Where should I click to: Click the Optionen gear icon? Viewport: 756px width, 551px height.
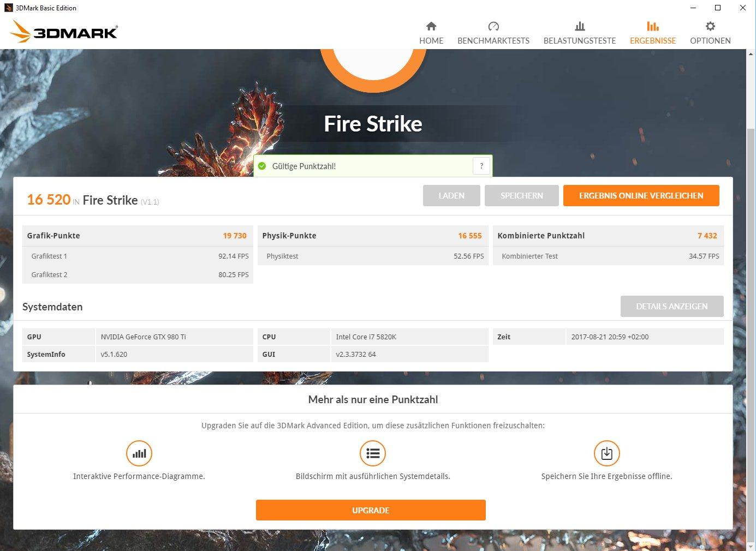pos(710,26)
